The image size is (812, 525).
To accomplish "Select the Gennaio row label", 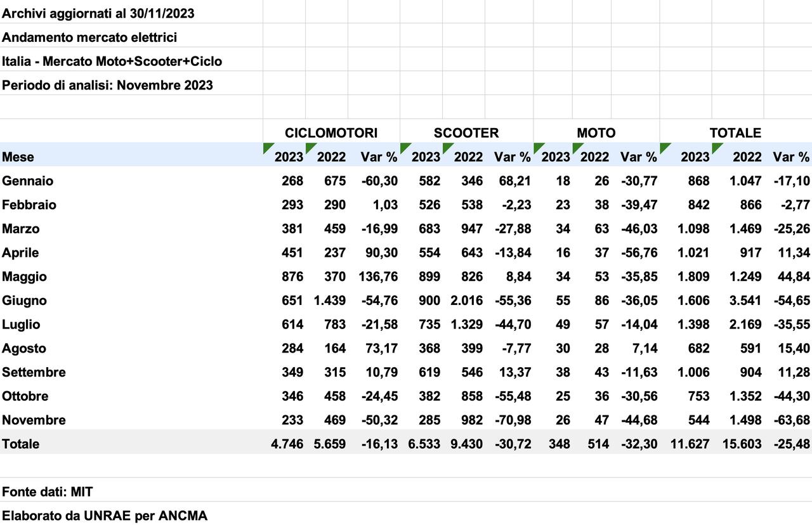I will click(28, 181).
